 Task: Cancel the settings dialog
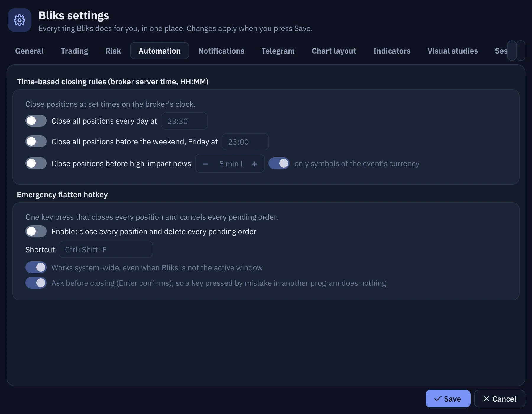coord(500,399)
